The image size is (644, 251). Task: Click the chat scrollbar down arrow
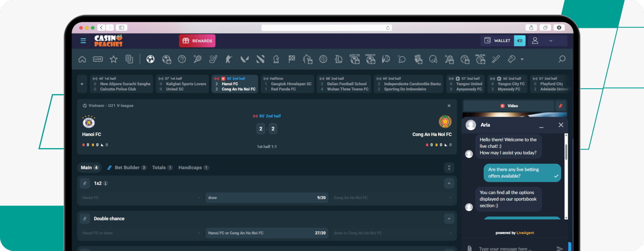point(566,217)
